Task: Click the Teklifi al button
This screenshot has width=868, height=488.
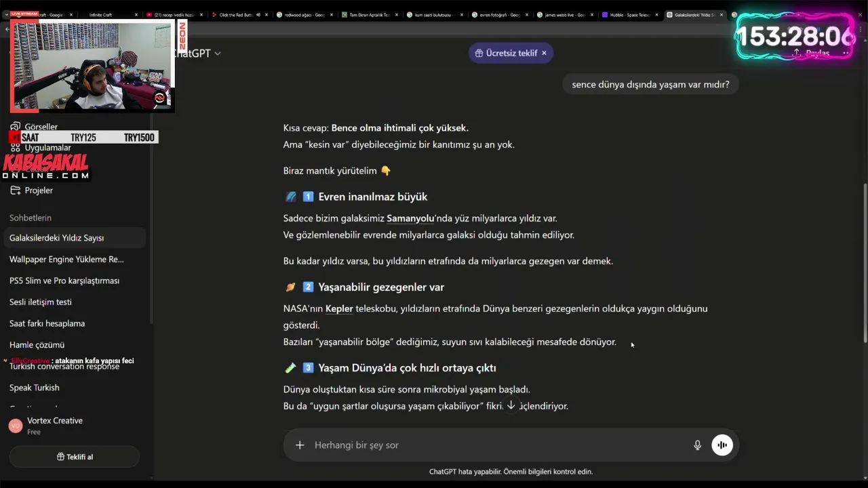Action: click(x=75, y=457)
